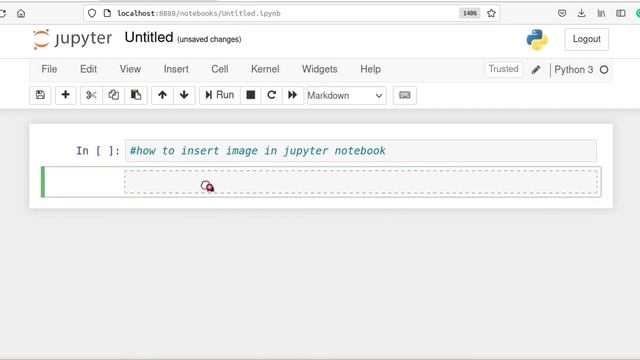The height and width of the screenshot is (360, 640).
Task: Restart kernel and run all fast-forward icon
Action: [293, 95]
